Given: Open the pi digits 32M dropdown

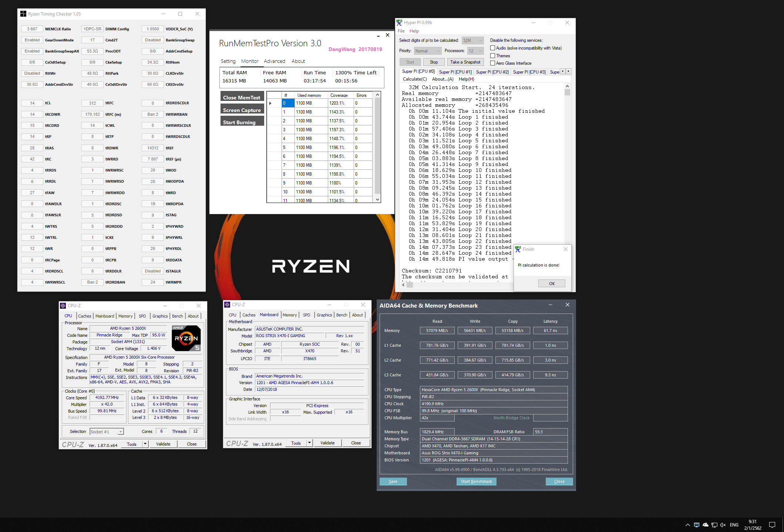Looking at the screenshot, I should [473, 40].
